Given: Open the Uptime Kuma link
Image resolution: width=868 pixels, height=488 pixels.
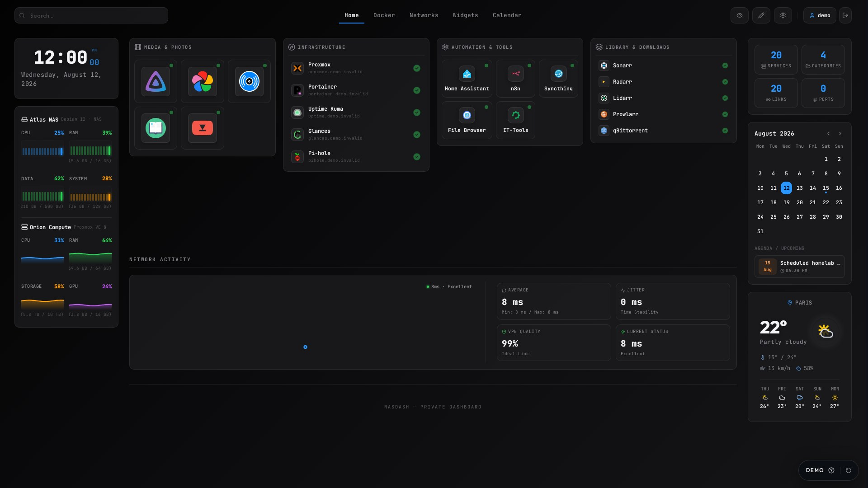Looking at the screenshot, I should point(356,113).
